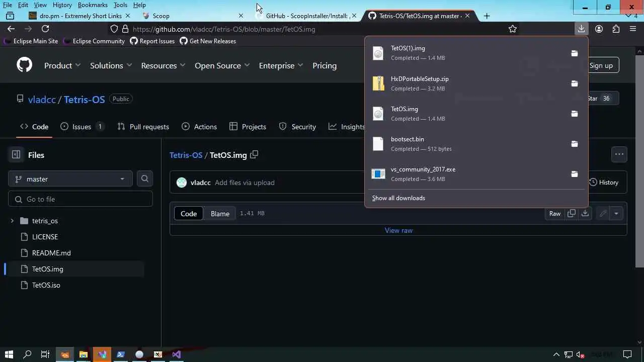Open the Solutions navigation dropdown
The height and width of the screenshot is (362, 644).
[111, 65]
